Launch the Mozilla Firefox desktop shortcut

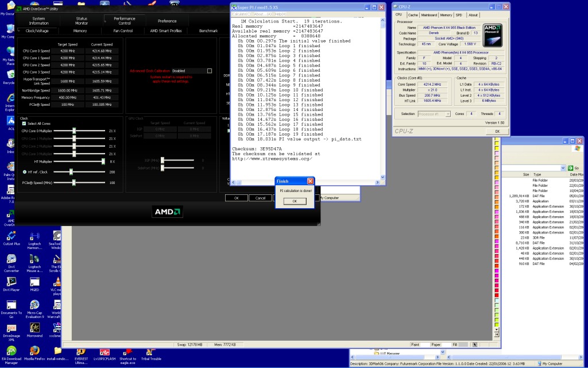click(x=34, y=351)
